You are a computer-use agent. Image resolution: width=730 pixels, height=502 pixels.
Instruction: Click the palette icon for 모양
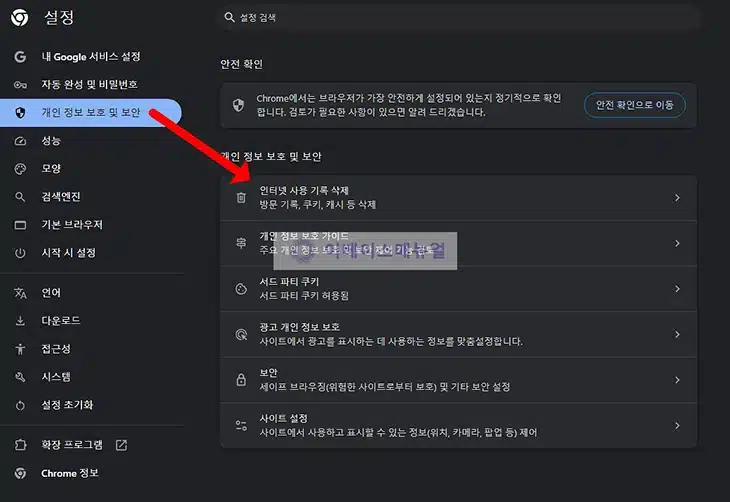pos(20,169)
